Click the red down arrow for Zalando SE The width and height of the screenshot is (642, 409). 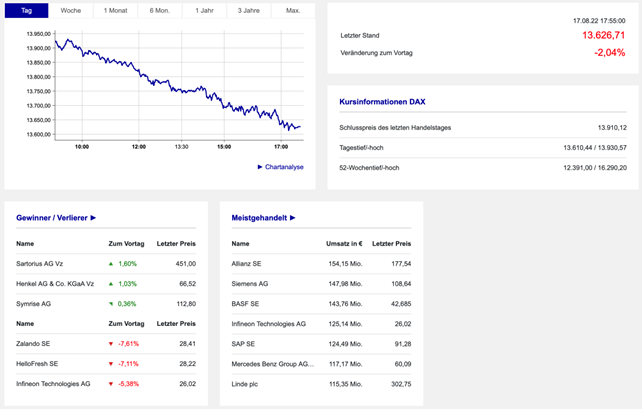click(112, 343)
